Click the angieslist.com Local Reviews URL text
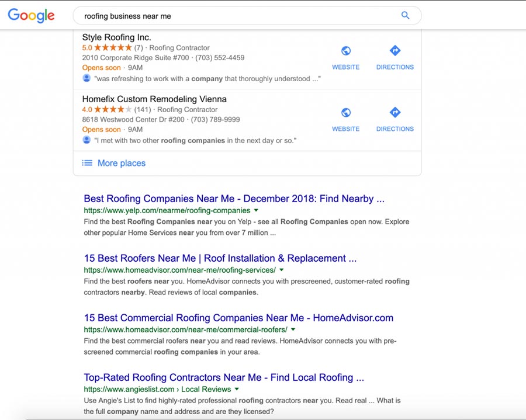 (x=157, y=390)
